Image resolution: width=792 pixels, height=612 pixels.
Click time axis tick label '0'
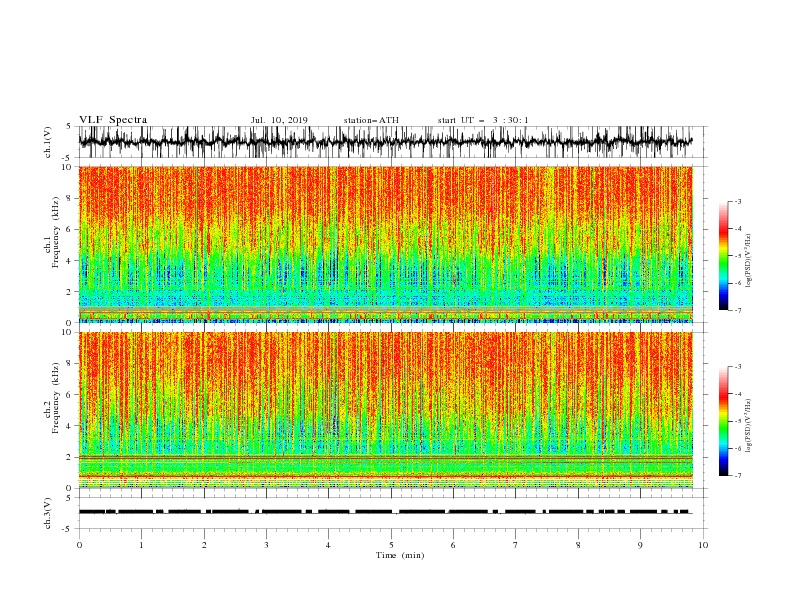coord(79,545)
